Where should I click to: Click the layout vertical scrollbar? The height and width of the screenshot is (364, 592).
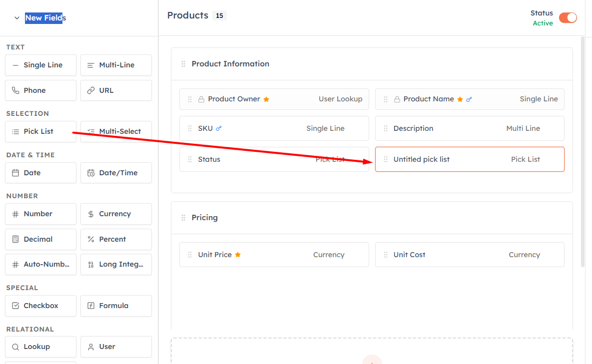[583, 151]
